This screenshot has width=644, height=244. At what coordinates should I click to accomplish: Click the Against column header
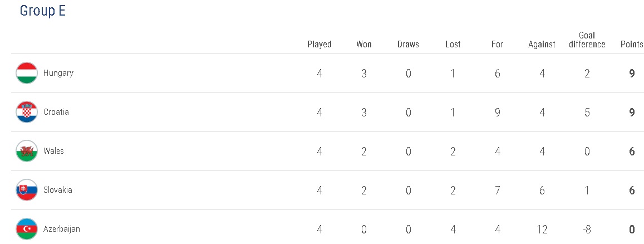click(x=542, y=45)
